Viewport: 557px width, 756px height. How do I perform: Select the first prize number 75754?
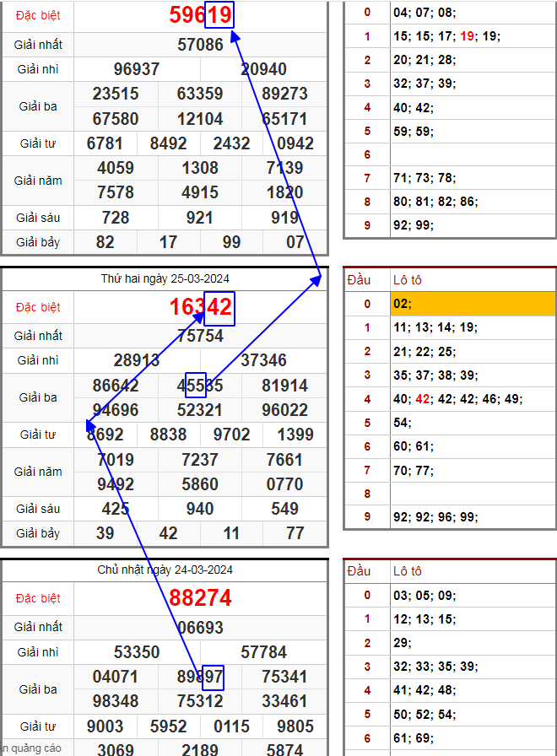tap(200, 336)
